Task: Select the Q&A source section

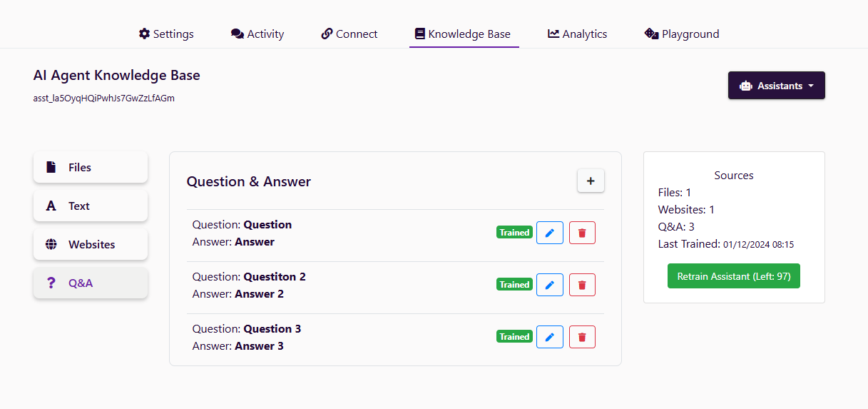Action: (91, 283)
